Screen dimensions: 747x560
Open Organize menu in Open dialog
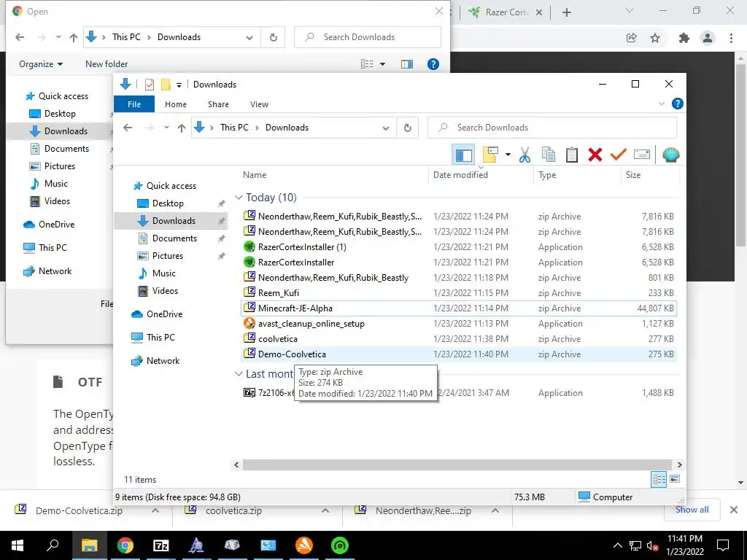coord(41,64)
